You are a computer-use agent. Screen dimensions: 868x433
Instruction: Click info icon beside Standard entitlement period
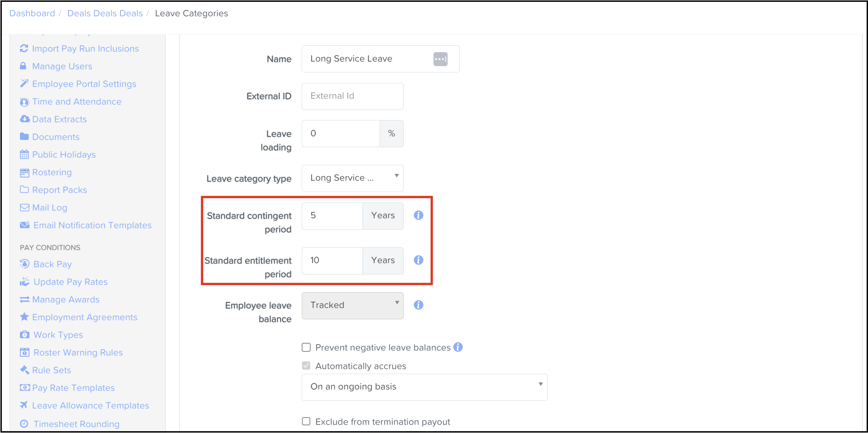pyautogui.click(x=418, y=260)
